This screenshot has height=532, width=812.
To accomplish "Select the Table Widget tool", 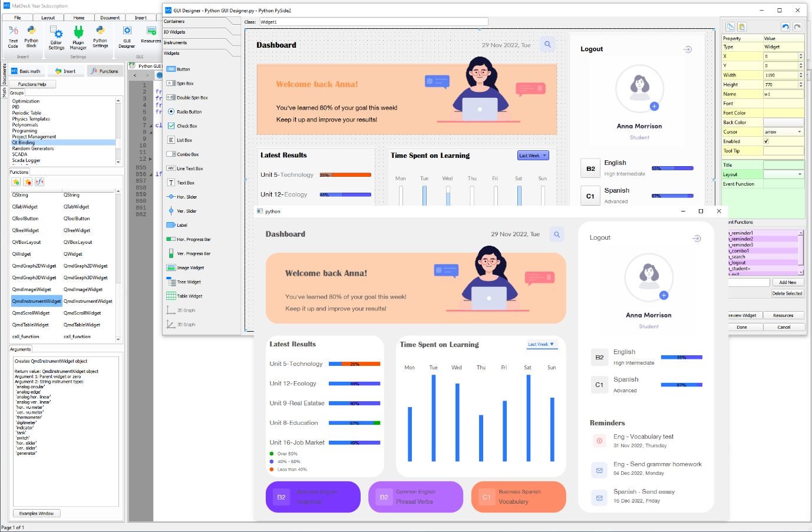I will (x=184, y=296).
